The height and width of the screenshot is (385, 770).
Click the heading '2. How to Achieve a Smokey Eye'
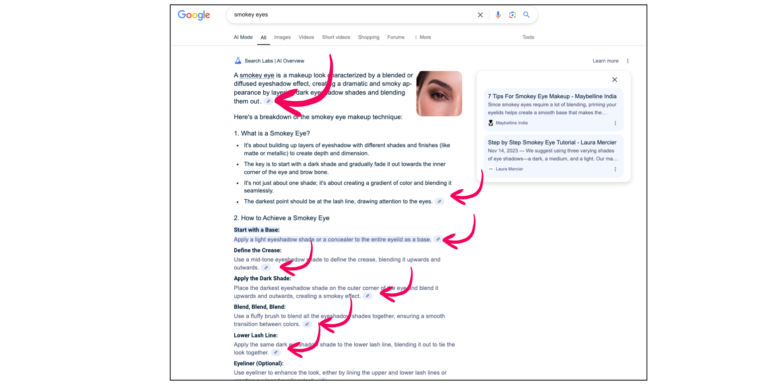pos(281,218)
